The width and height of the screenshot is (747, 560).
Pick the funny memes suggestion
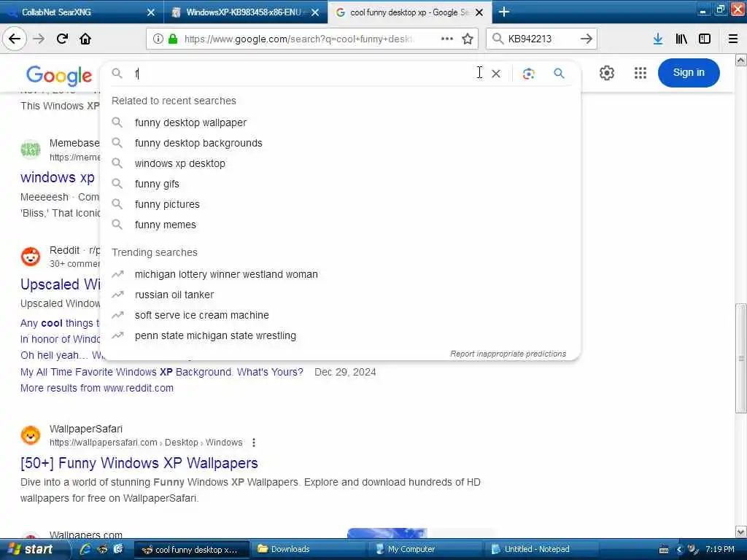(165, 225)
